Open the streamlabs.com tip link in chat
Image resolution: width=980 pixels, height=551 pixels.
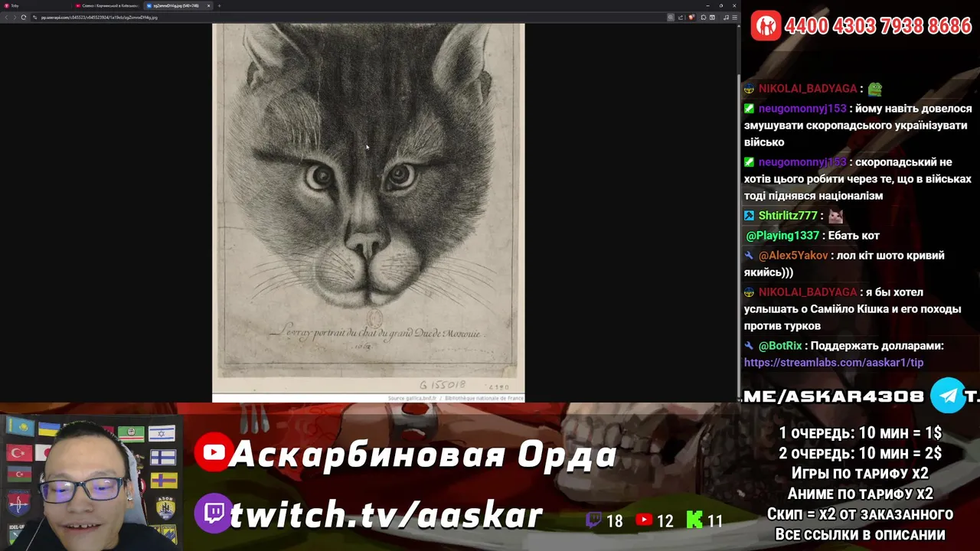[x=834, y=363]
